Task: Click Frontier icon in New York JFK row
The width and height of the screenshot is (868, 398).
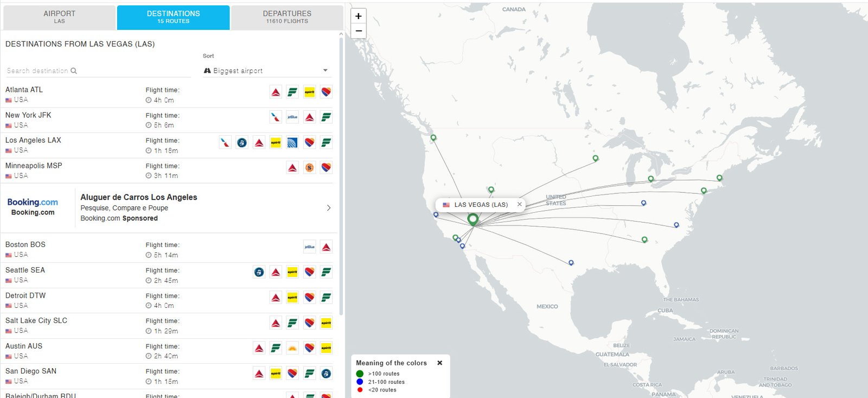Action: coord(326,117)
